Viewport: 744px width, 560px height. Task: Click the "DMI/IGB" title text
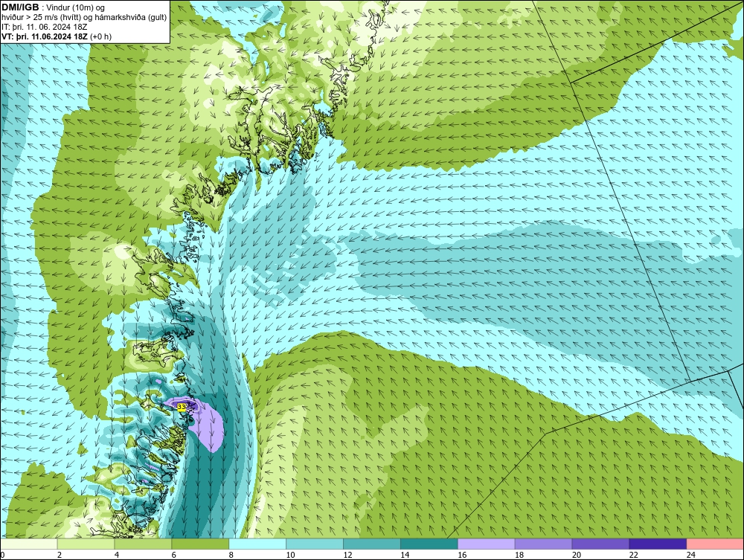[20, 7]
